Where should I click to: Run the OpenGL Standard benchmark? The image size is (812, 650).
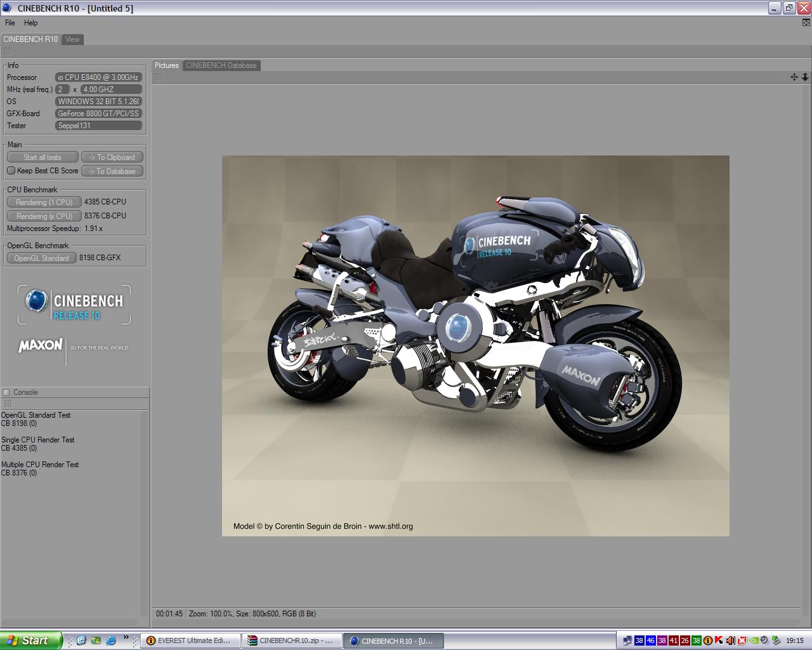(41, 258)
